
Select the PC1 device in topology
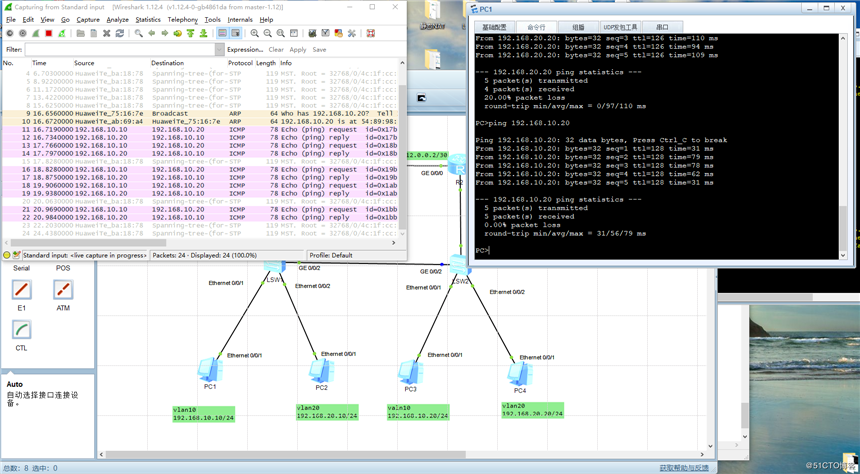[210, 372]
